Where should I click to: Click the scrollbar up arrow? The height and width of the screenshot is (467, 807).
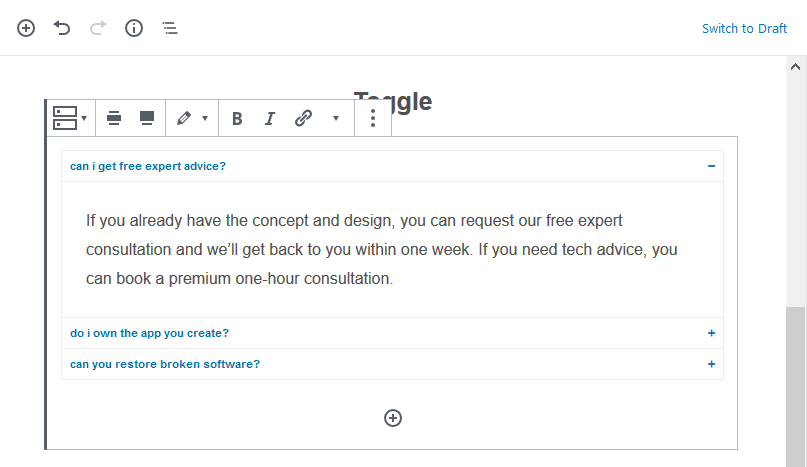click(795, 66)
